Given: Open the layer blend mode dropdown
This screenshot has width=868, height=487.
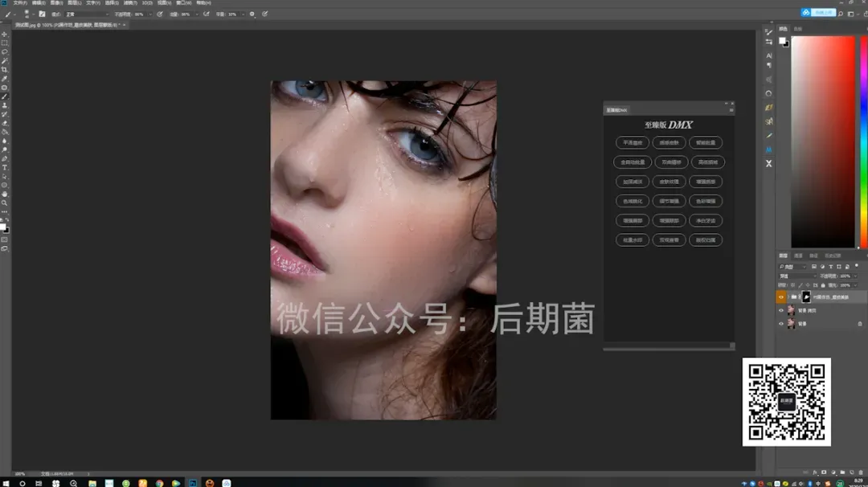Looking at the screenshot, I should click(x=797, y=276).
